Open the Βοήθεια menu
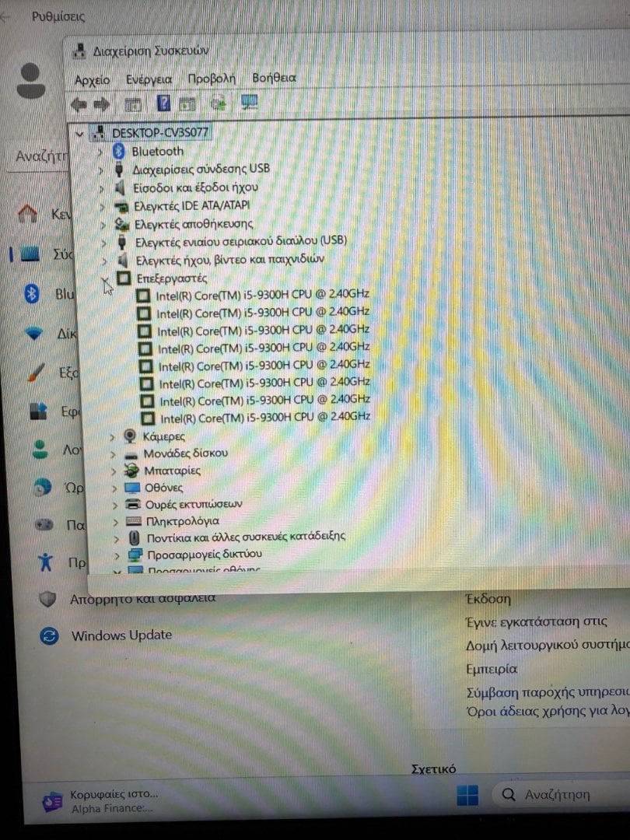630x840 pixels. (274, 78)
